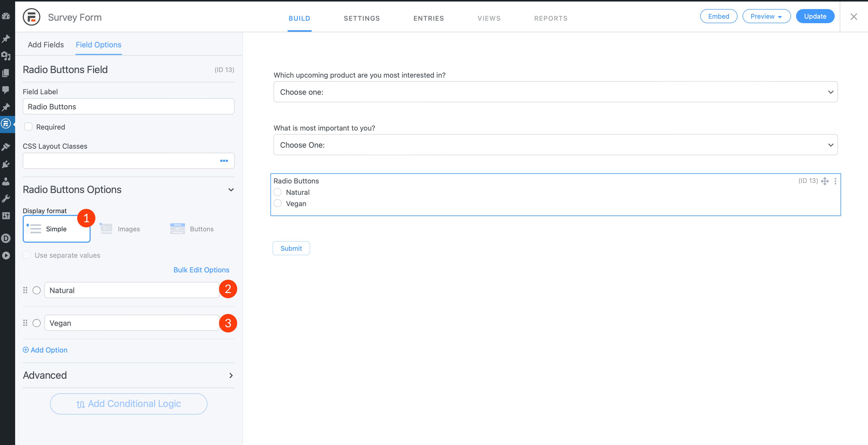Select the Buttons display format option
Screen dimensions: 868x445
point(193,229)
